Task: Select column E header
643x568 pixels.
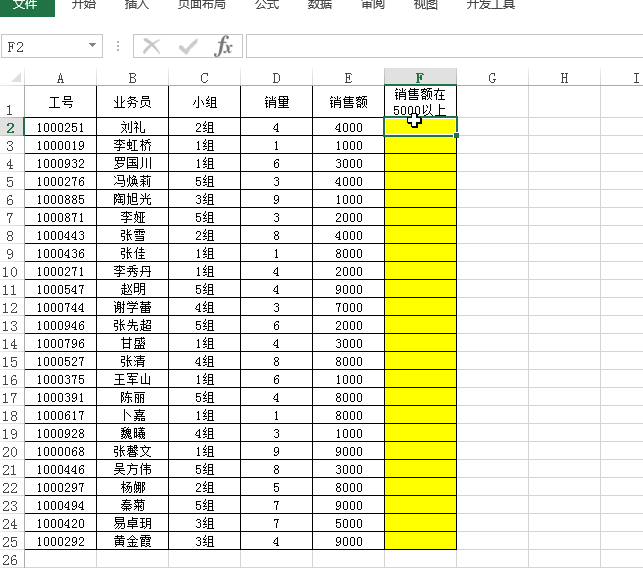Action: 348,78
